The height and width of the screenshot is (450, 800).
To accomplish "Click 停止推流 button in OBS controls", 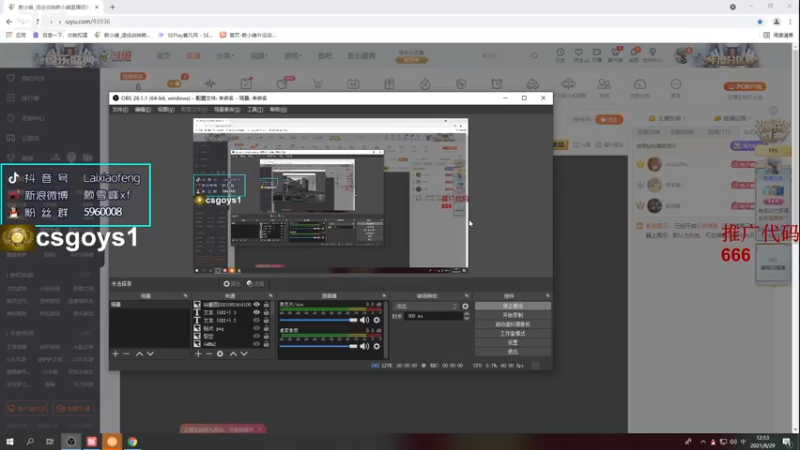I will pyautogui.click(x=513, y=306).
